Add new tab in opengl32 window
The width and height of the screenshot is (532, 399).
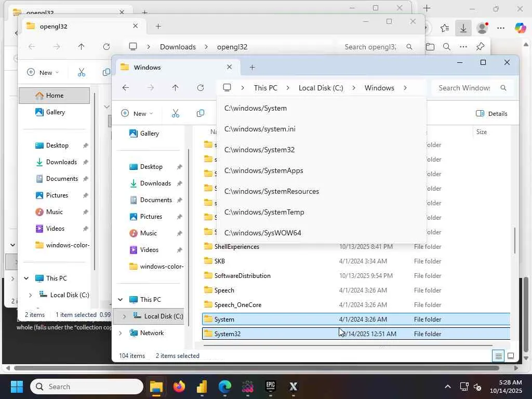tap(158, 26)
